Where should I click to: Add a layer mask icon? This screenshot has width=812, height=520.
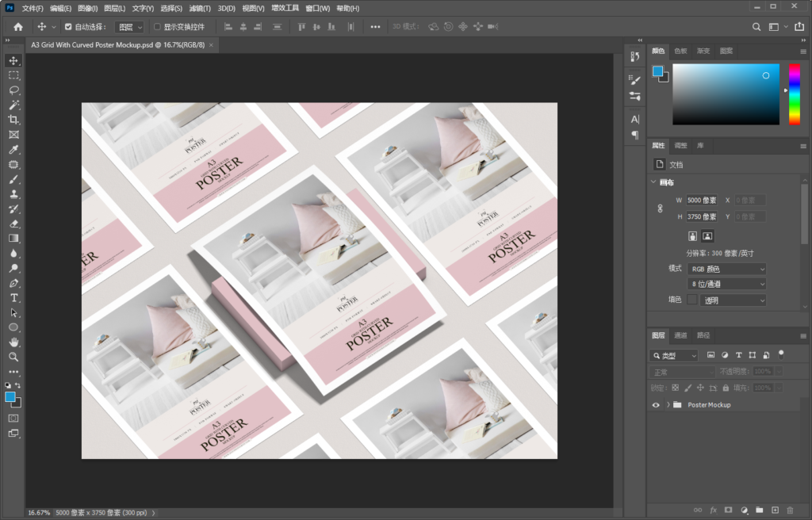click(728, 510)
